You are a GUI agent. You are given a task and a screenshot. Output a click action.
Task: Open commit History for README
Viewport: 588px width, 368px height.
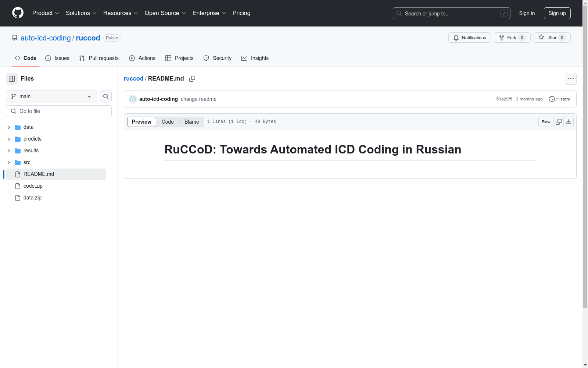coord(559,99)
